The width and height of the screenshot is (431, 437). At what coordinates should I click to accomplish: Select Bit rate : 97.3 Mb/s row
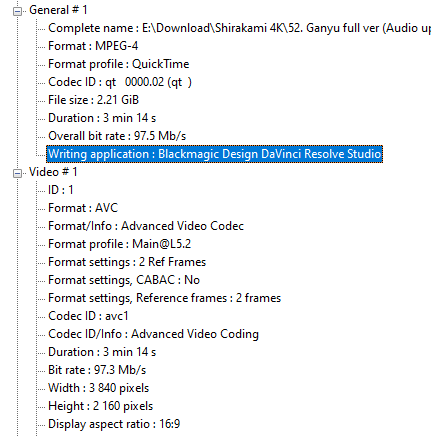coord(97,370)
